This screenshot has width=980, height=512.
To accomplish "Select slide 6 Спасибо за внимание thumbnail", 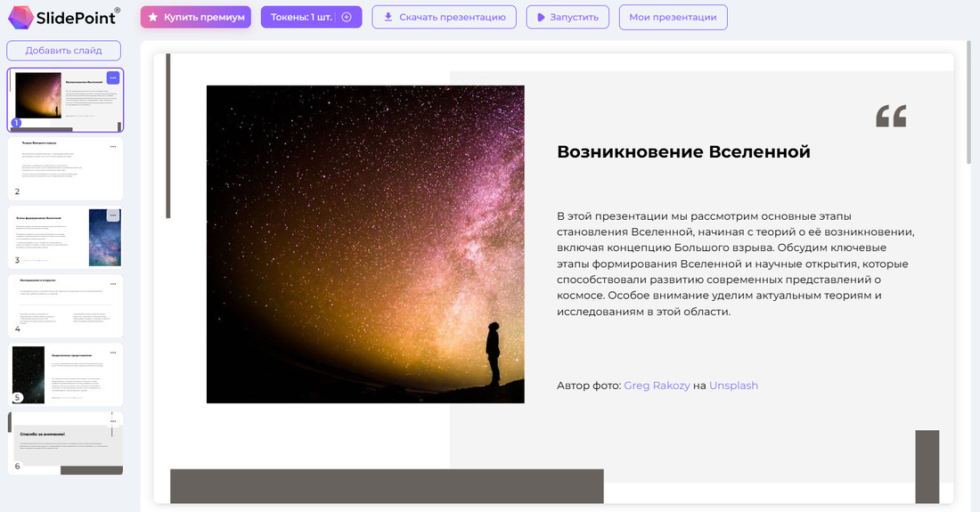I will click(65, 443).
